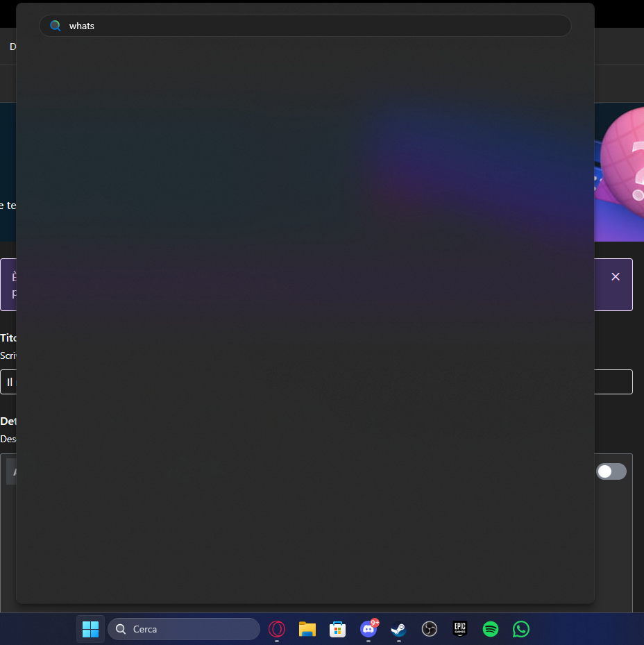The width and height of the screenshot is (644, 645).
Task: Click the Cerca search box on the taskbar
Action: tap(184, 629)
